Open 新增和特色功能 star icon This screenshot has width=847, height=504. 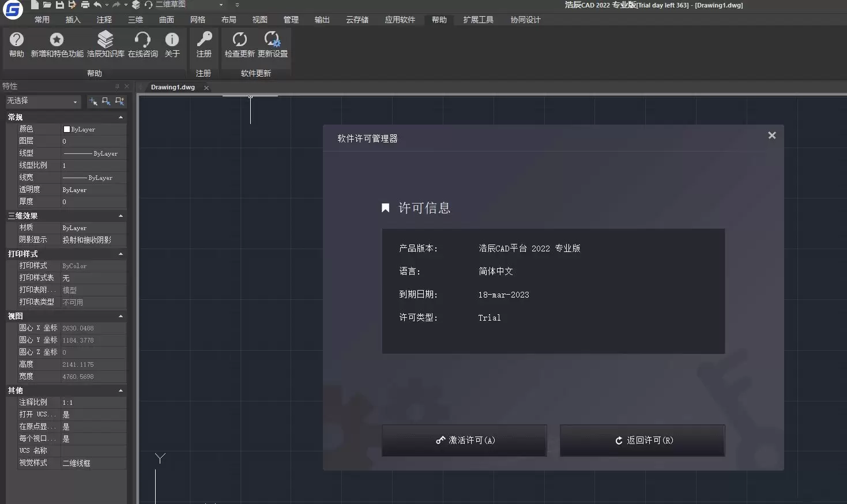point(57,44)
